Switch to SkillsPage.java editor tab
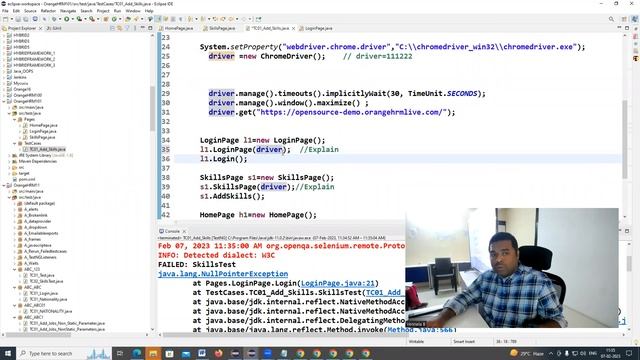640x360 pixels. [x=219, y=28]
